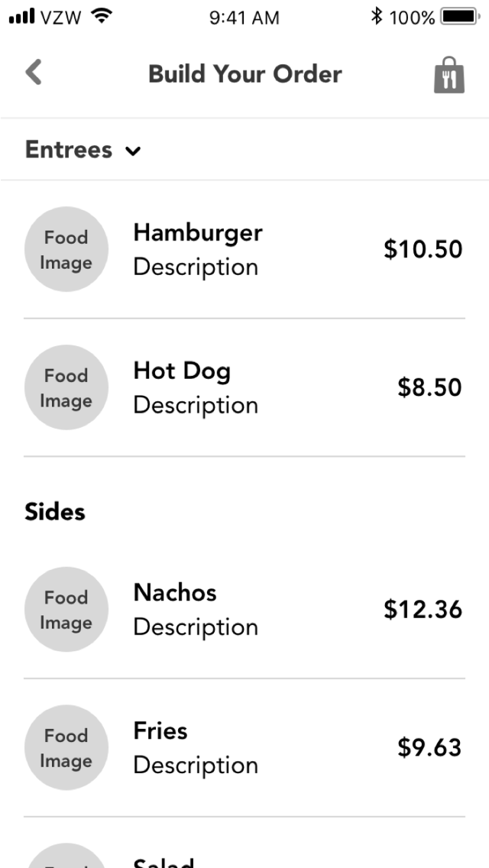Tap the Hot Dog food image thumbnail
The image size is (489, 868).
[66, 388]
